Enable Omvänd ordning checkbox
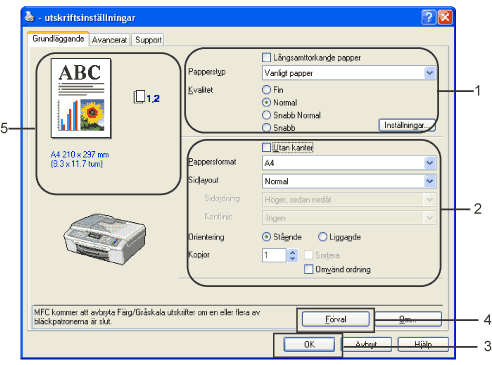Viewport: 492px width, 365px height. tap(309, 269)
